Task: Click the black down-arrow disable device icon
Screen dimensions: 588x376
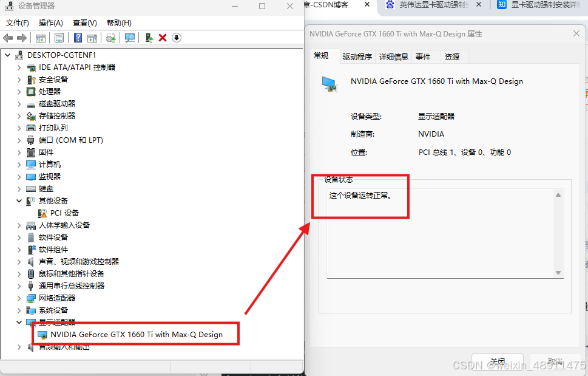Action: [177, 38]
